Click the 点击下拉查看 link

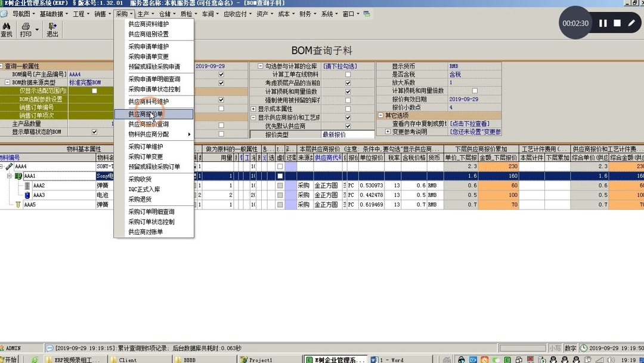pos(469,123)
